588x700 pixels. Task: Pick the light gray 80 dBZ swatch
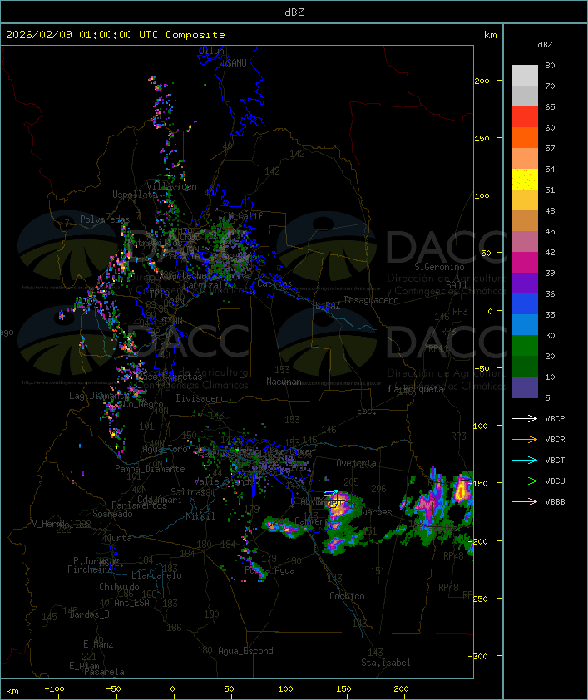point(525,75)
